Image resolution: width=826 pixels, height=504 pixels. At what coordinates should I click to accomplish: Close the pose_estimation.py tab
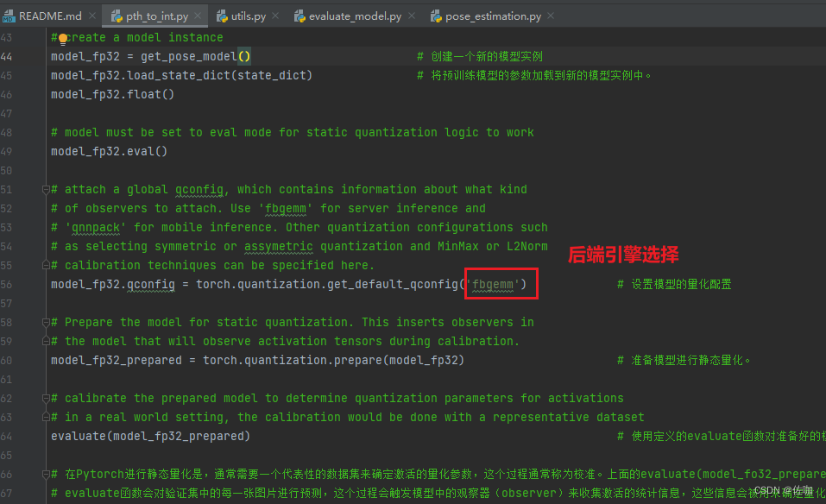pyautogui.click(x=552, y=15)
